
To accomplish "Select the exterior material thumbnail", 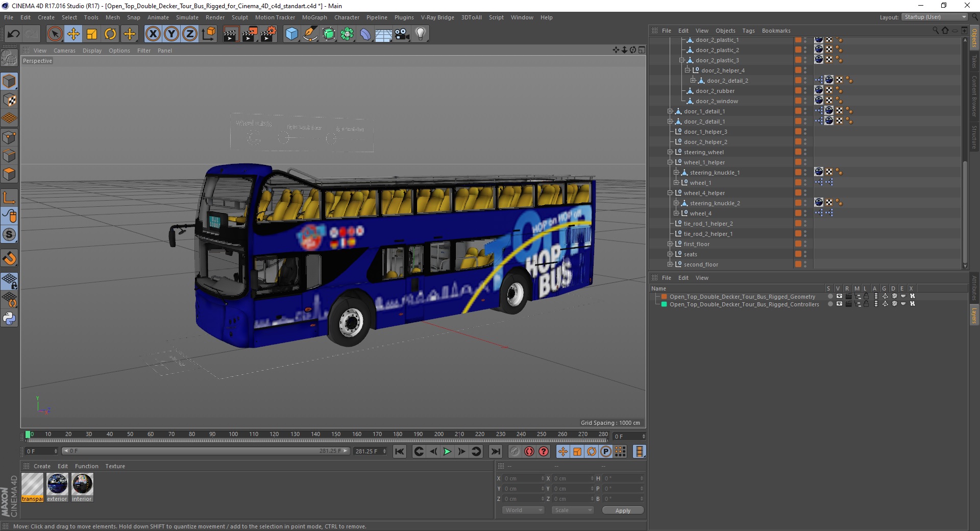I will (57, 484).
